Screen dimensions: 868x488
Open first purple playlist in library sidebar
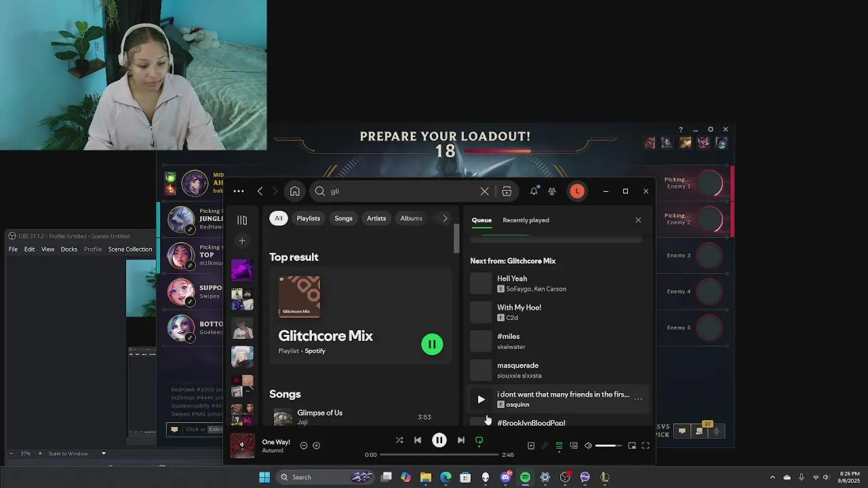[242, 270]
